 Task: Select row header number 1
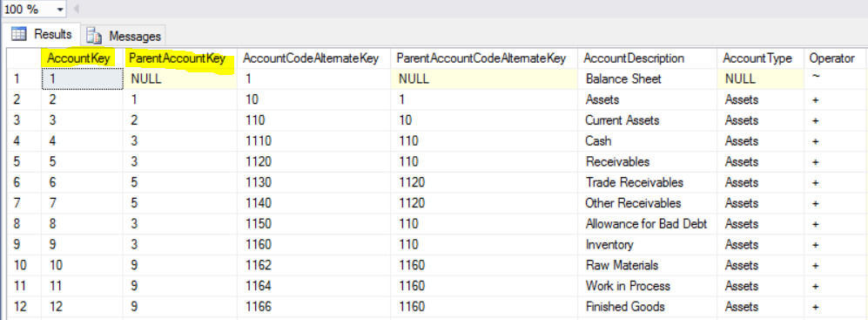(x=24, y=78)
